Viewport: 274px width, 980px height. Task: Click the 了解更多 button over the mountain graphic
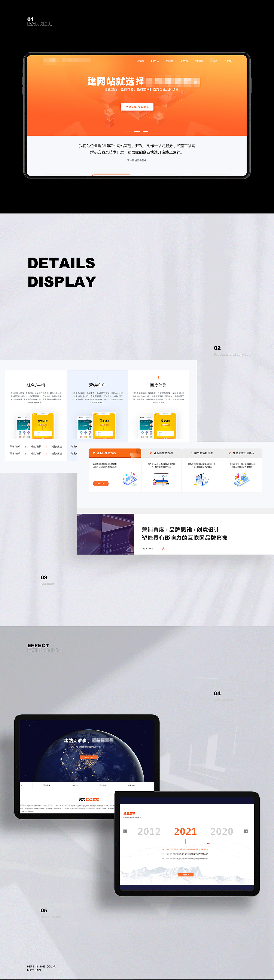pos(186,875)
